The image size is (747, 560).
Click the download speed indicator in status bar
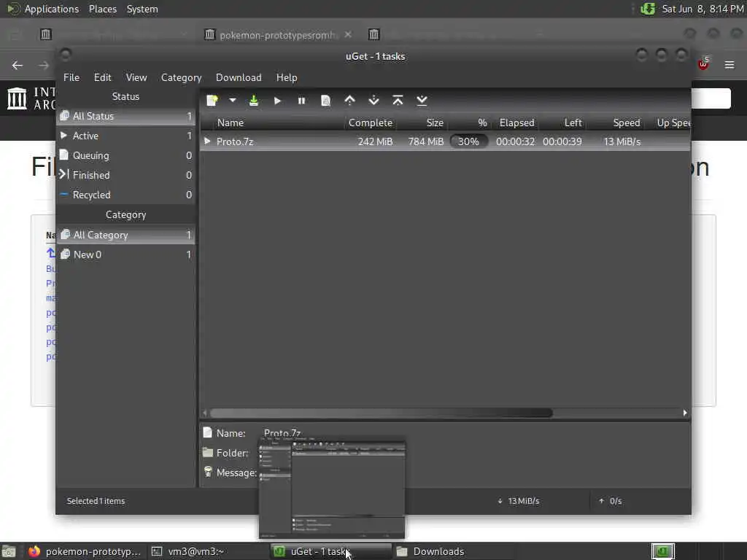pyautogui.click(x=519, y=501)
